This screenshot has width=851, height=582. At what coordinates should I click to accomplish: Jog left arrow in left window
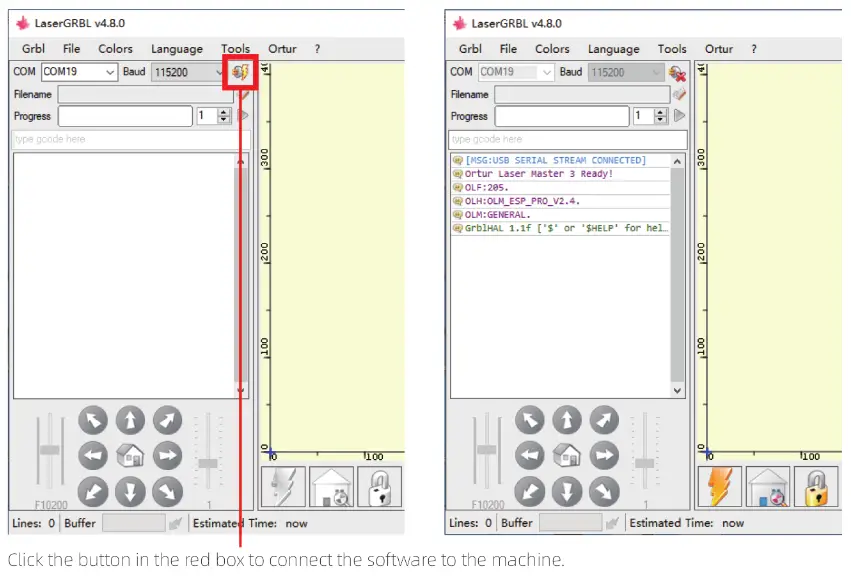[93, 456]
